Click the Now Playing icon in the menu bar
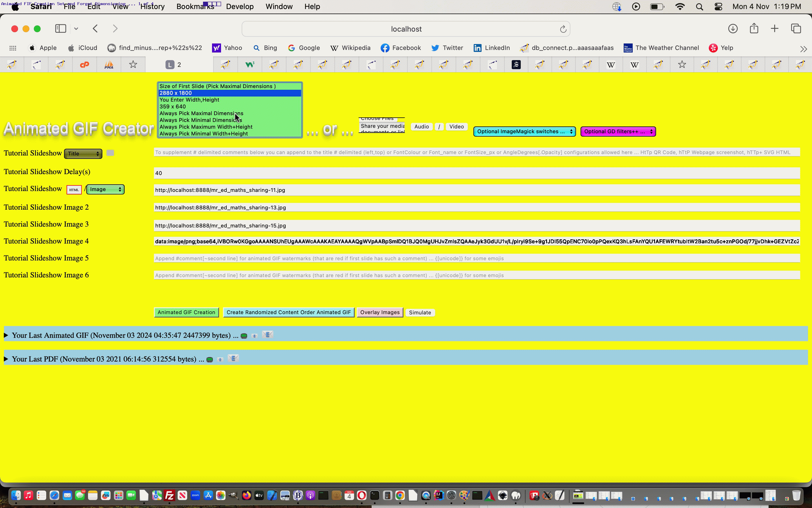 (x=636, y=7)
